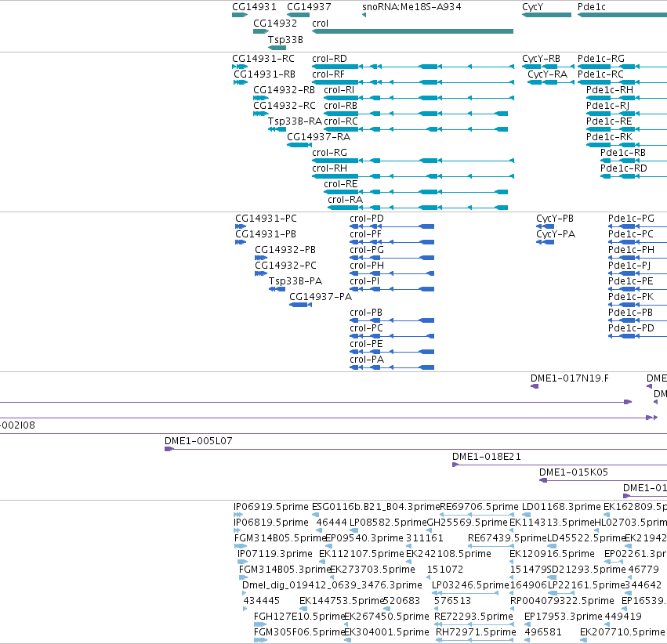Screen dimensions: 667x644
Task: Click the DME1-017N19.F BAC label
Action: click(x=569, y=378)
